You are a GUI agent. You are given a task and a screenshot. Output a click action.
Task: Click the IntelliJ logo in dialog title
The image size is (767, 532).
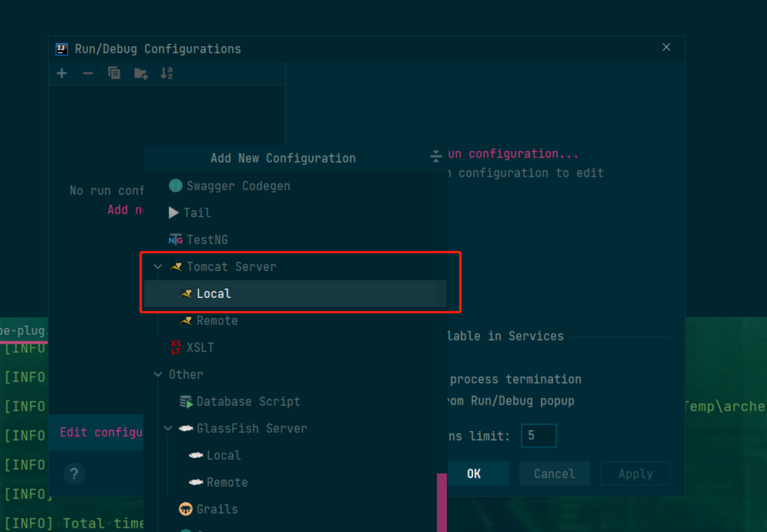(x=62, y=49)
